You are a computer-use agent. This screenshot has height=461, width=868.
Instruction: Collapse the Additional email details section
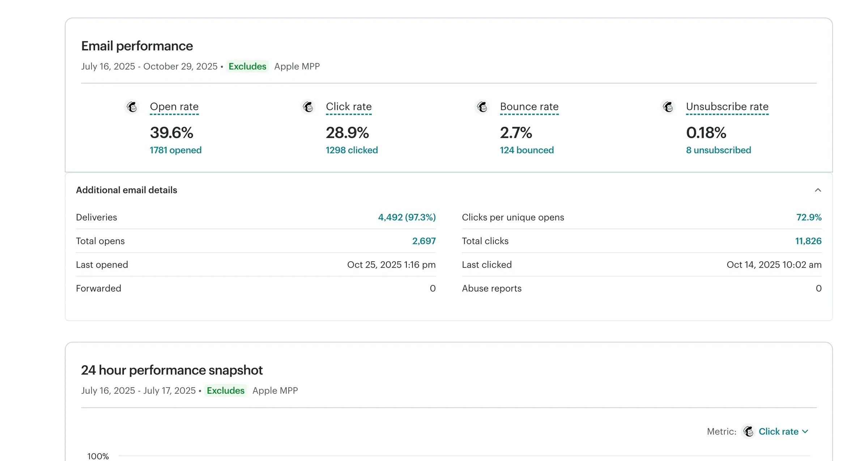point(818,190)
